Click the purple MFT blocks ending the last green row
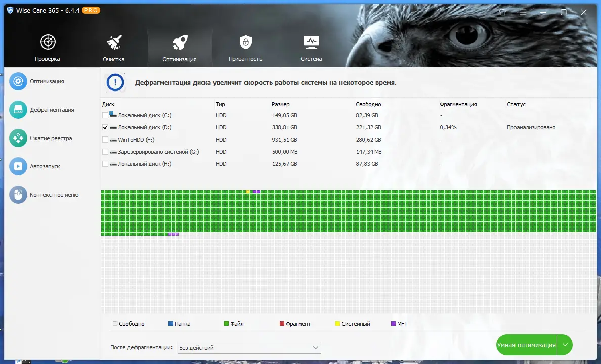The width and height of the screenshot is (601, 364). tap(173, 234)
